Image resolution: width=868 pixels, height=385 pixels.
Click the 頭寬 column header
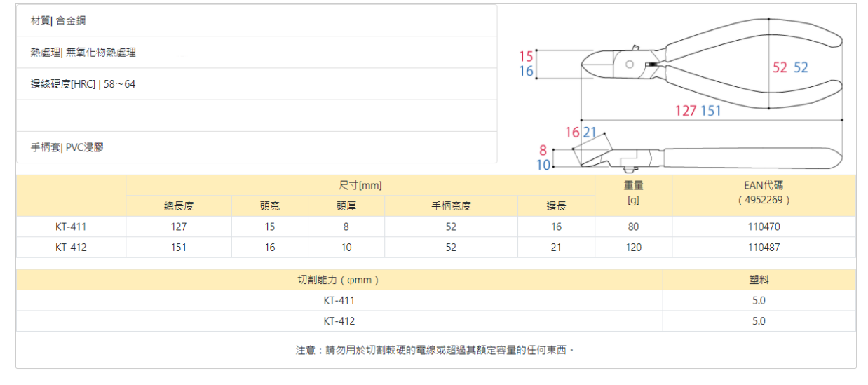pyautogui.click(x=270, y=206)
